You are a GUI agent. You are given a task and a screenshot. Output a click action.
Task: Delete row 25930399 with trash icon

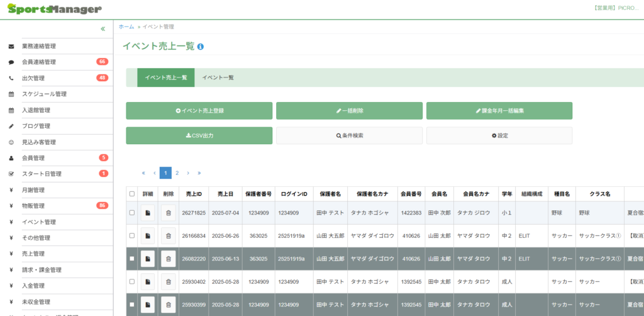(x=169, y=305)
